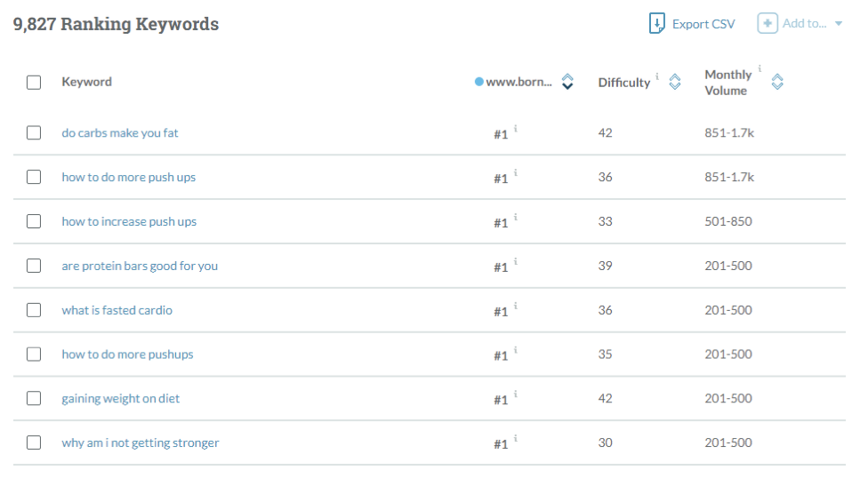Check the box for 'do carbs make you fat'

click(x=34, y=132)
